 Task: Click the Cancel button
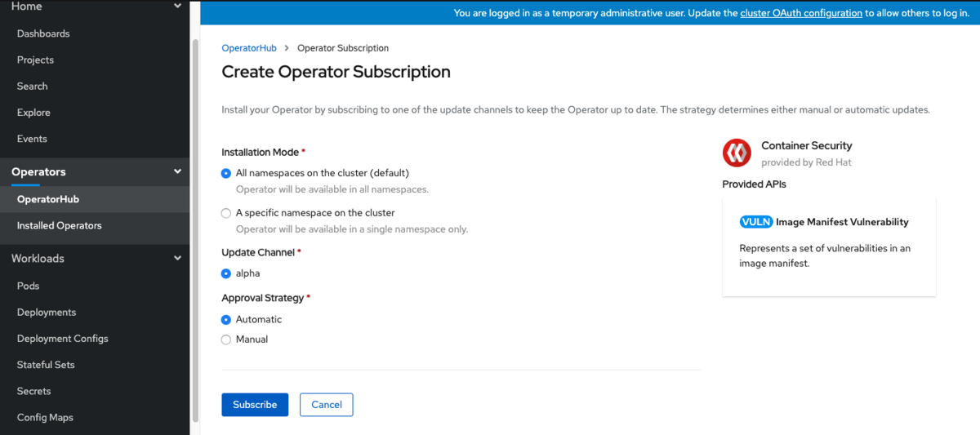pos(327,405)
